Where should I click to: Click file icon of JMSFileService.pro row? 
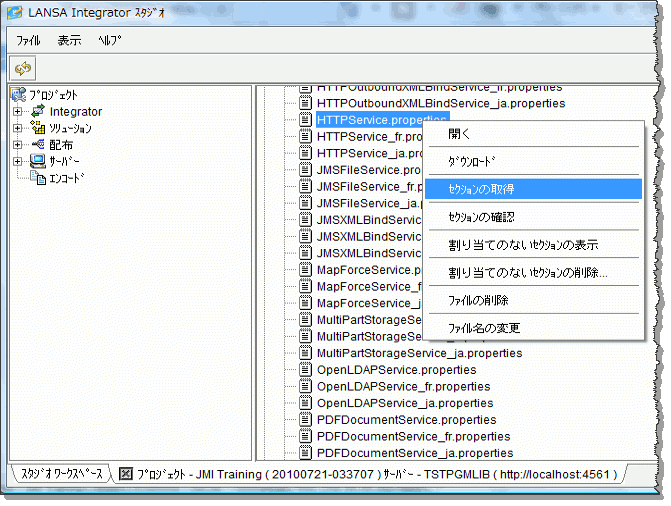coord(305,170)
